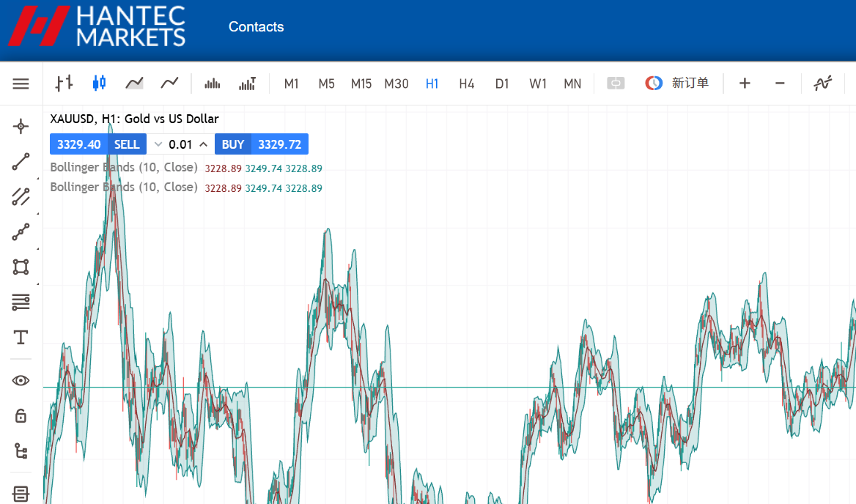Open the hamburger main menu

coord(21,84)
